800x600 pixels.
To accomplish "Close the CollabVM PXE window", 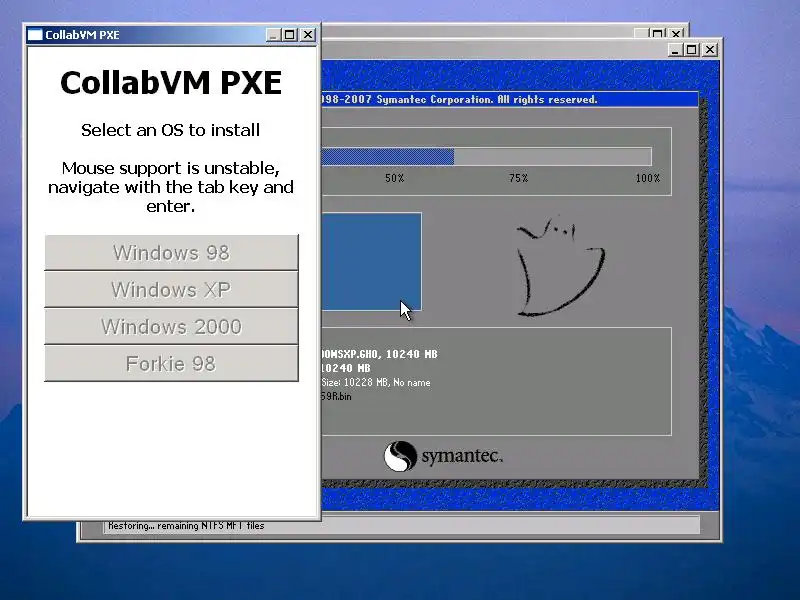I will 308,35.
